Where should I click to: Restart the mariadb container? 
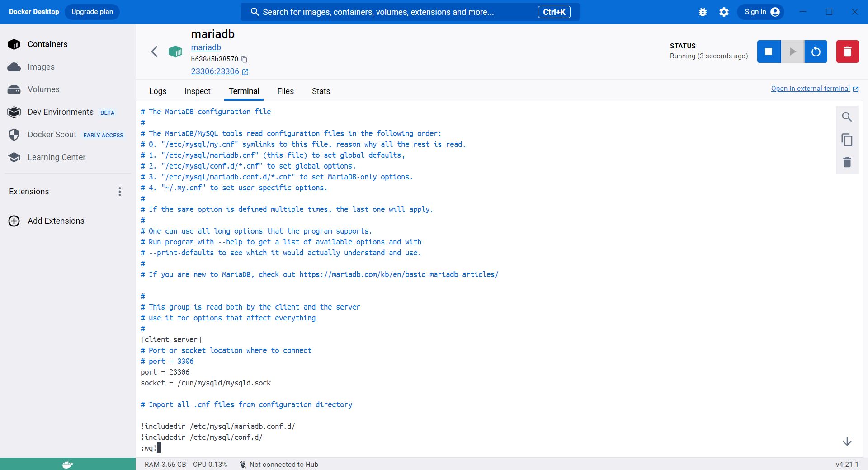[816, 52]
